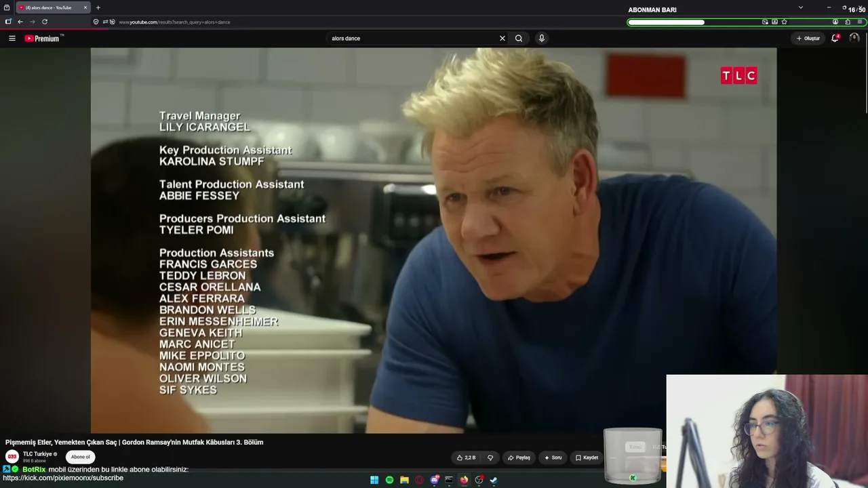Click the Soru ask button
This screenshot has width=868, height=488.
(x=553, y=457)
